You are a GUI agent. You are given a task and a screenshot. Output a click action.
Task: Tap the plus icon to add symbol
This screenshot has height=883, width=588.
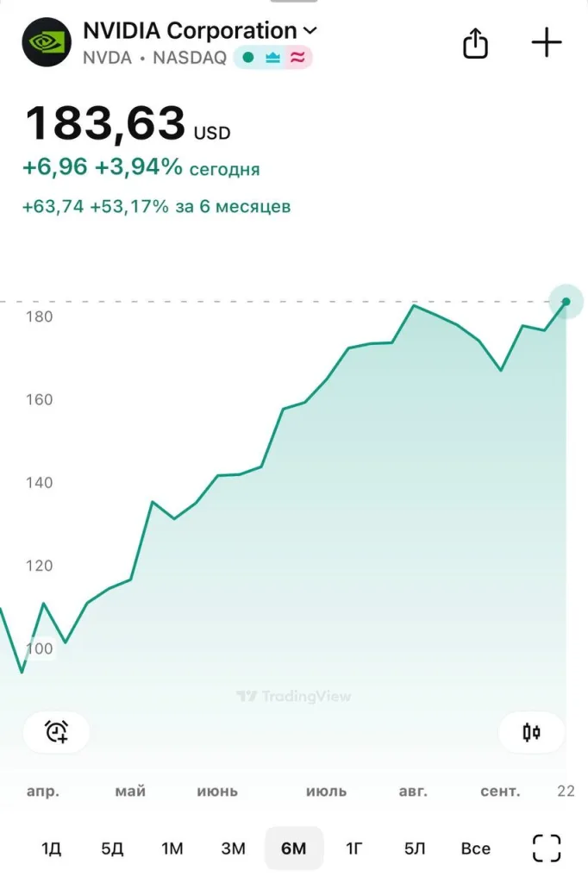547,42
